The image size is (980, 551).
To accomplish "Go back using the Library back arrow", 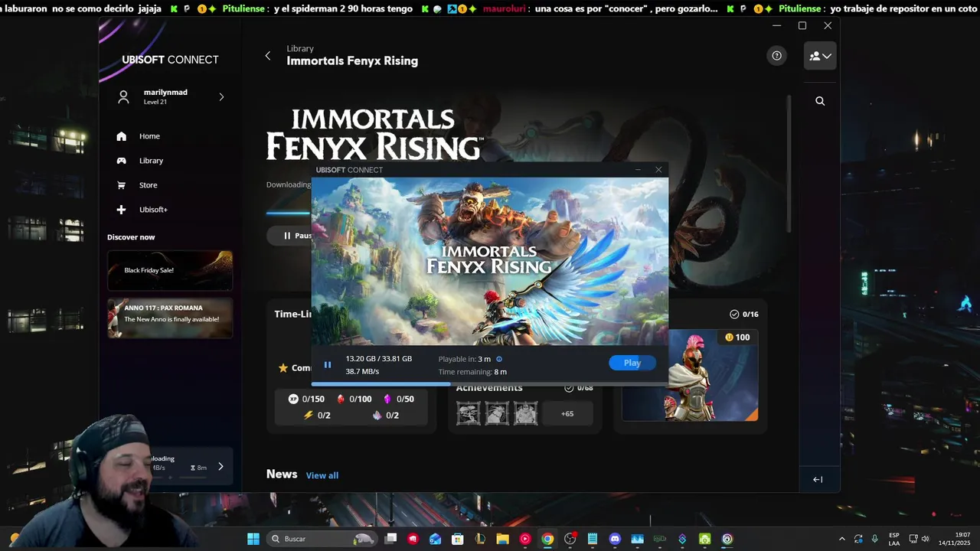I will tap(267, 56).
